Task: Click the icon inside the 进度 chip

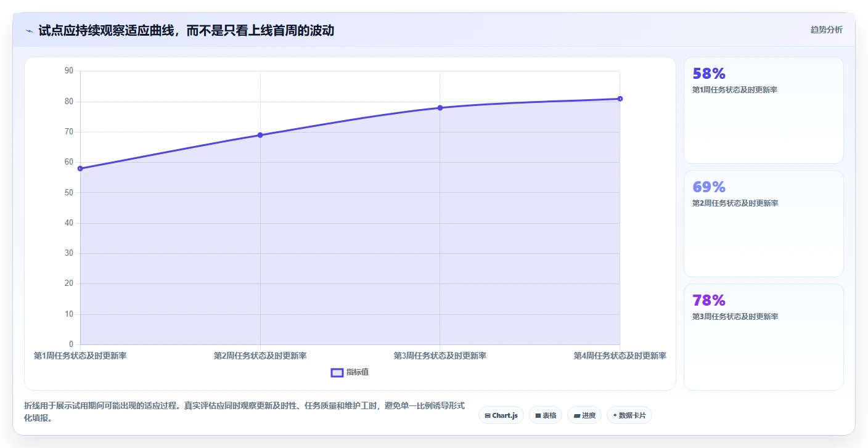Action: 577,415
